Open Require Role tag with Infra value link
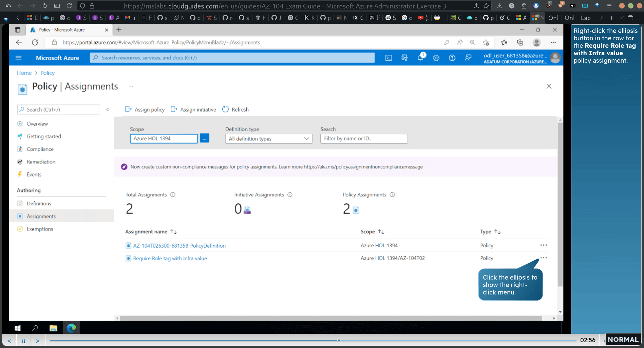The height and width of the screenshot is (348, 644). click(170, 258)
